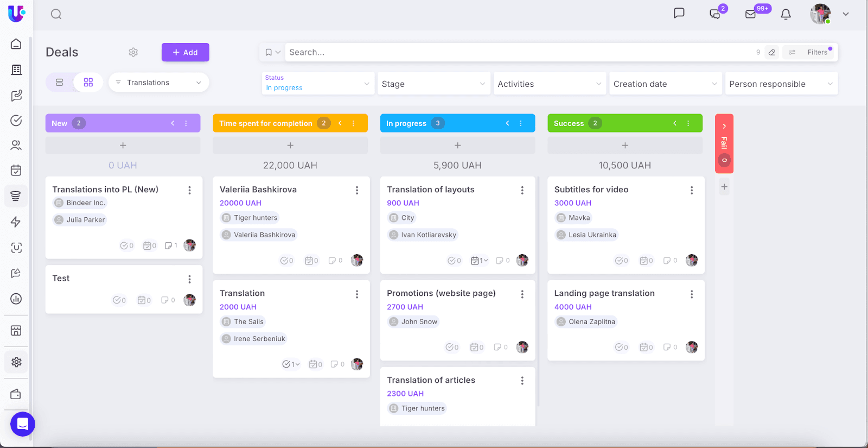868x448 pixels.
Task: Switch to kanban board view
Action: point(88,83)
